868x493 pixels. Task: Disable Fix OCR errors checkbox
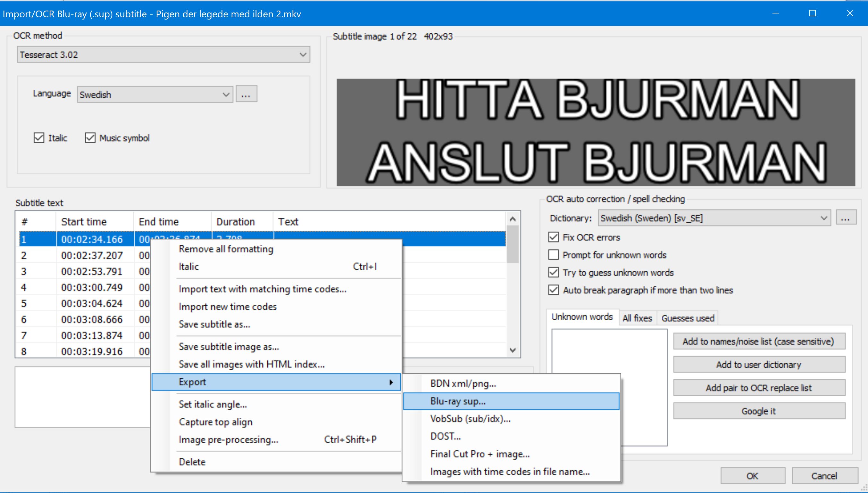553,237
